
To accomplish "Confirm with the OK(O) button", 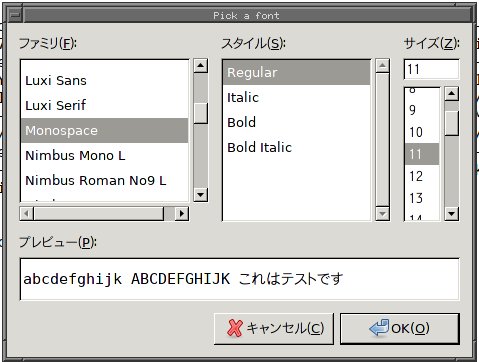I will [x=400, y=328].
